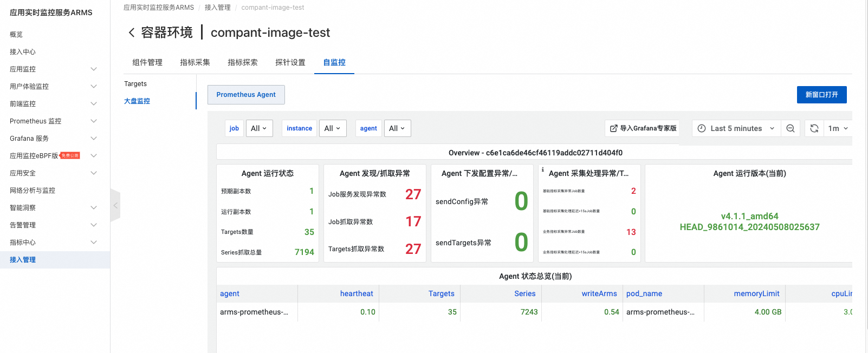The image size is (868, 353).
Task: Click the zoom out time range icon
Action: pyautogui.click(x=791, y=128)
